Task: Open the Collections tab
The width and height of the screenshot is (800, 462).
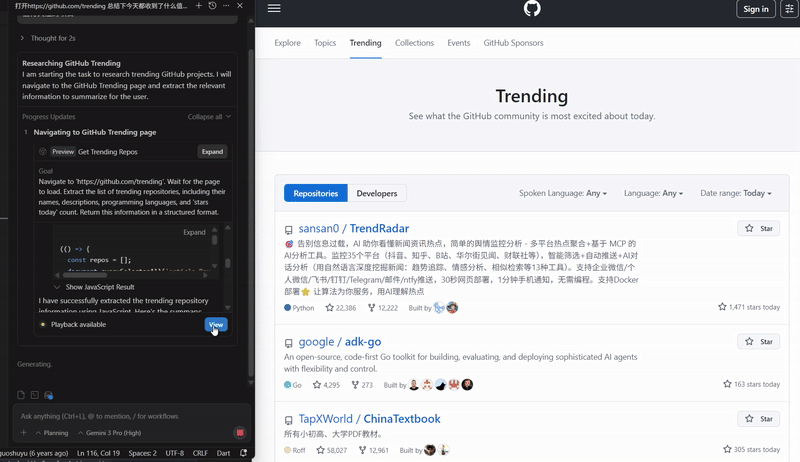Action: (x=414, y=43)
